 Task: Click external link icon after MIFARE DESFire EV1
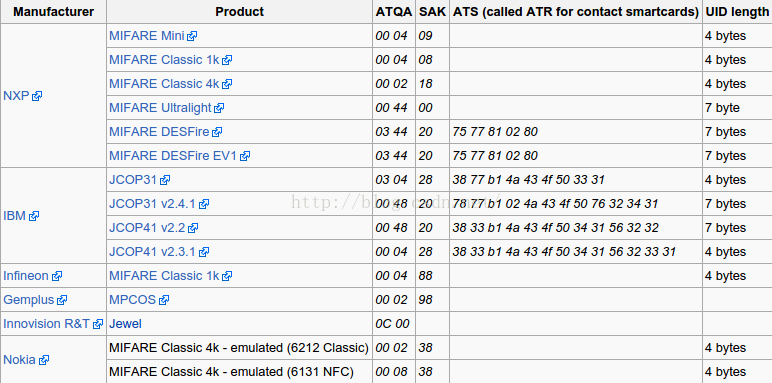(x=245, y=156)
